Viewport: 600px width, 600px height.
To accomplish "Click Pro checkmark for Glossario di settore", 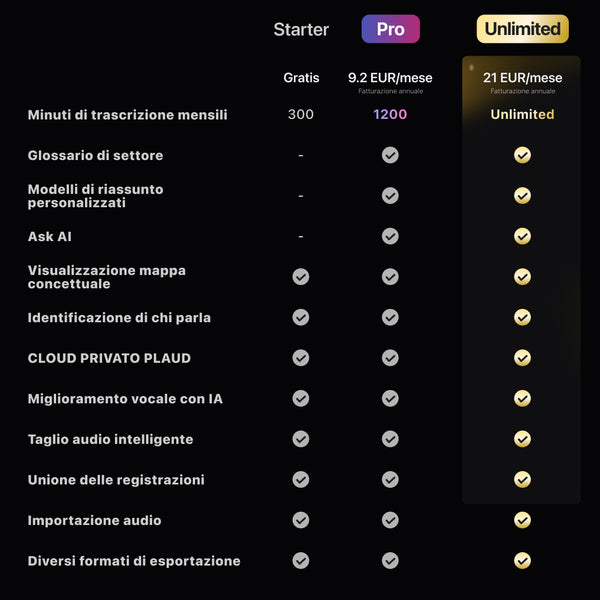I will tap(390, 155).
